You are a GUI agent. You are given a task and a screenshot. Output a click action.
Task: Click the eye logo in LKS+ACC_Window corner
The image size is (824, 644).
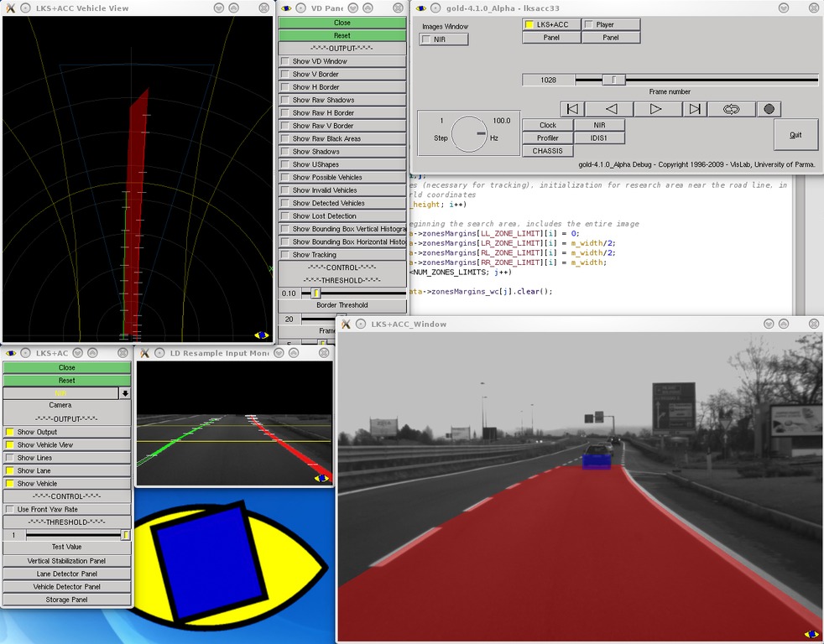click(811, 634)
